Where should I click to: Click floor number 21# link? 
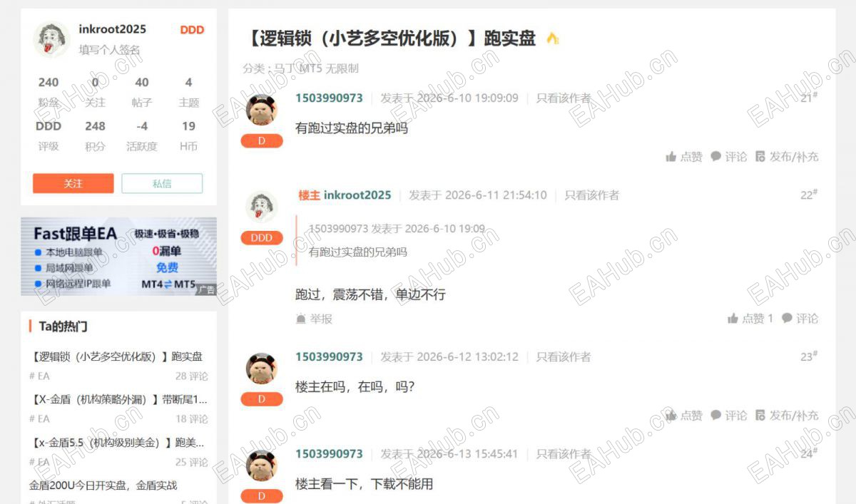click(809, 98)
